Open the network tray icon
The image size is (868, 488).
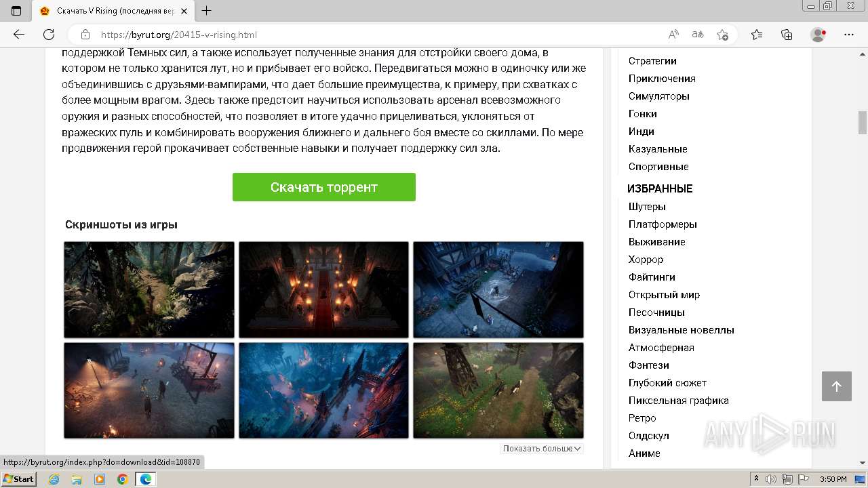tap(787, 479)
